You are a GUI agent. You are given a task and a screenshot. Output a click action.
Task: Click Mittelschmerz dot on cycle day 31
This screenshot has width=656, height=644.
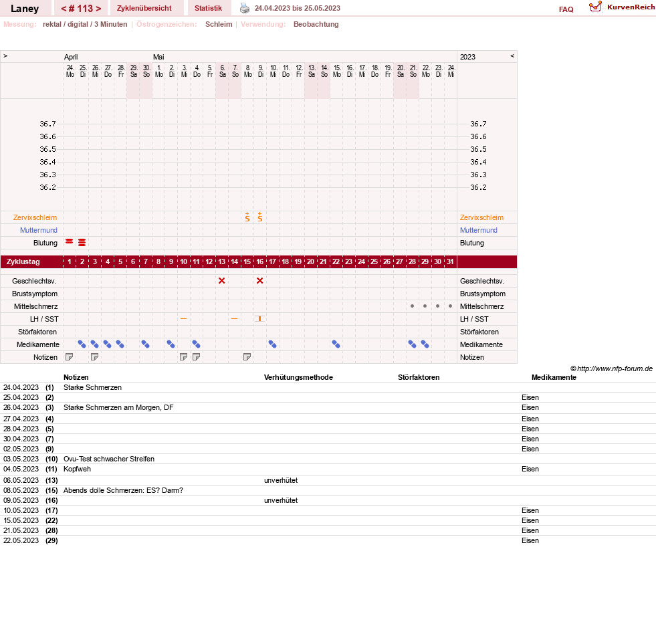click(x=450, y=306)
